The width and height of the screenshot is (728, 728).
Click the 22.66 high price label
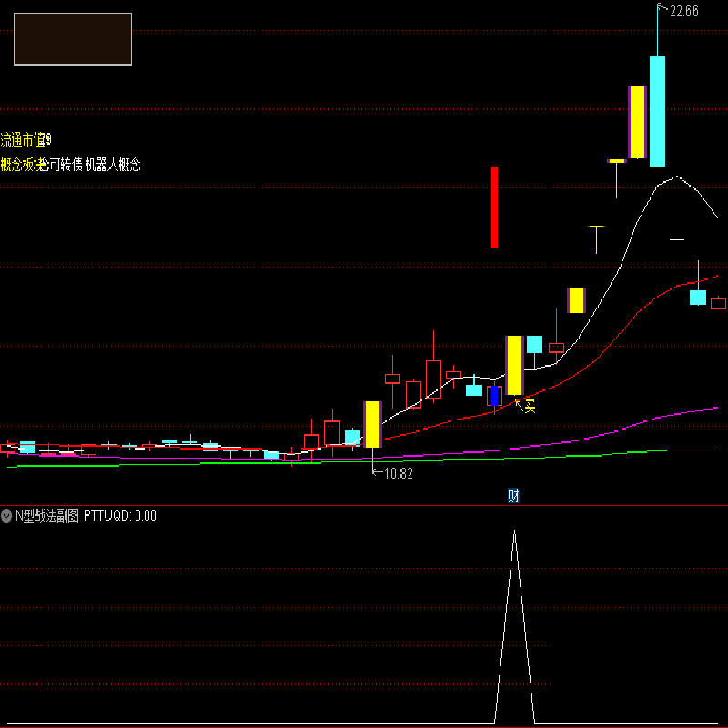(x=683, y=11)
